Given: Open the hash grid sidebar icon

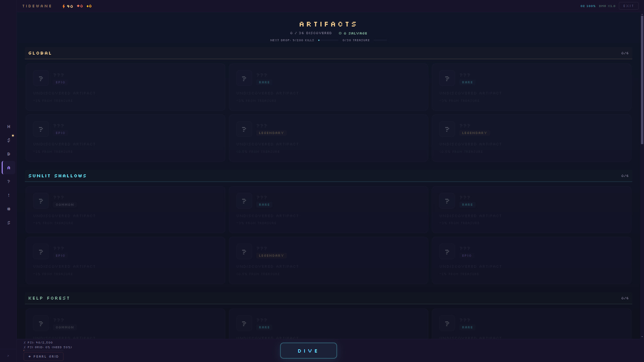Looking at the screenshot, I should click(x=9, y=209).
